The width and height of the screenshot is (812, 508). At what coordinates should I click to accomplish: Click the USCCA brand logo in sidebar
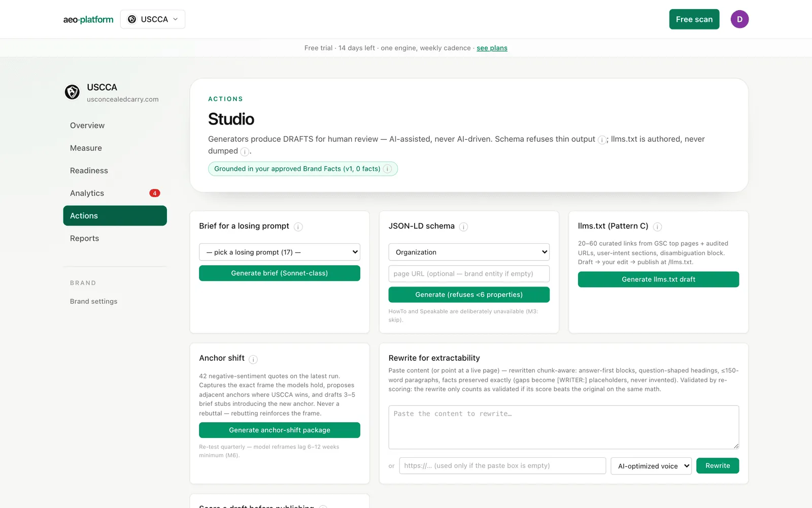72,92
